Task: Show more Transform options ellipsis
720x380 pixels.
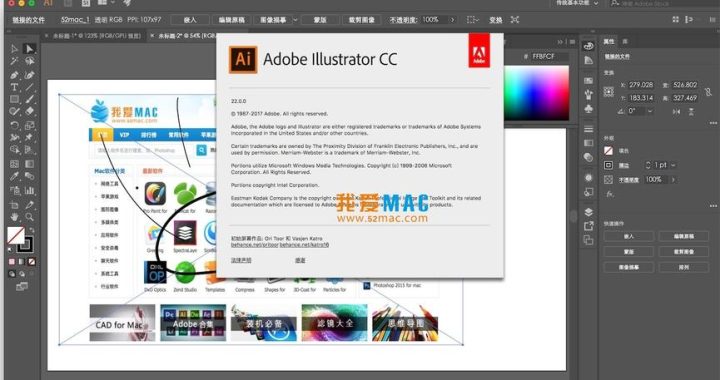Action: pos(713,123)
